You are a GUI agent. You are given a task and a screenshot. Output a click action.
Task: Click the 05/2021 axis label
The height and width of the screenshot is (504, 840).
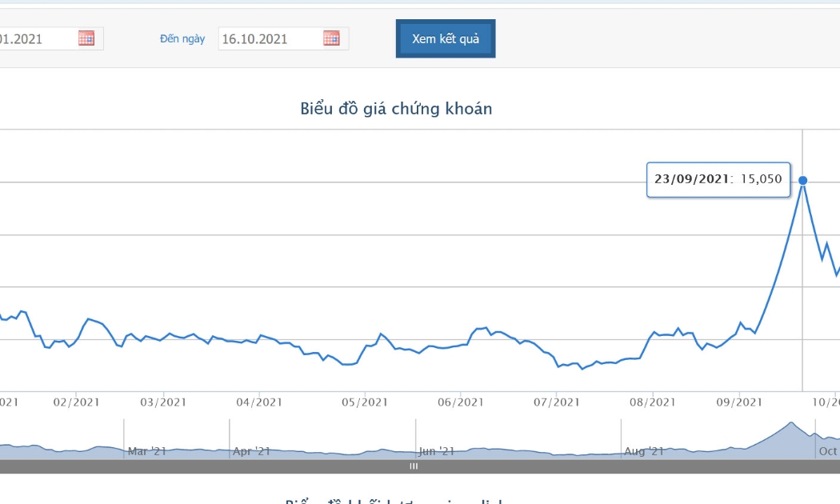point(365,402)
